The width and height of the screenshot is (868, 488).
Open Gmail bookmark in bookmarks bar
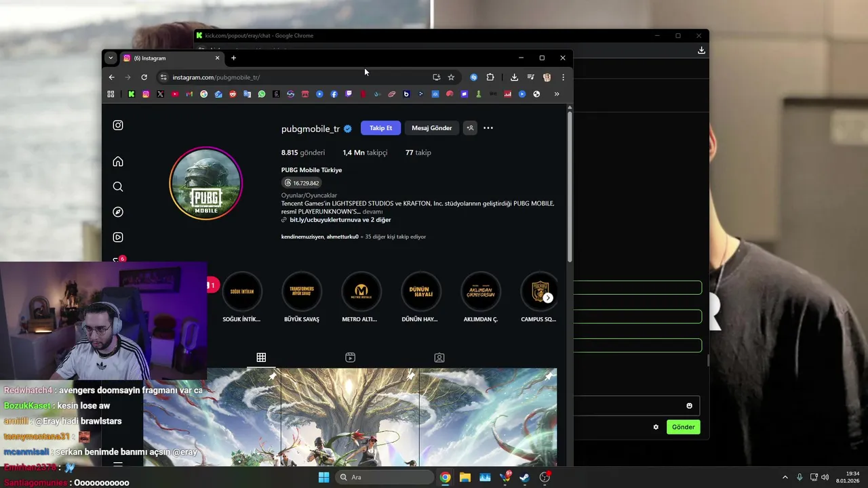[x=189, y=94]
